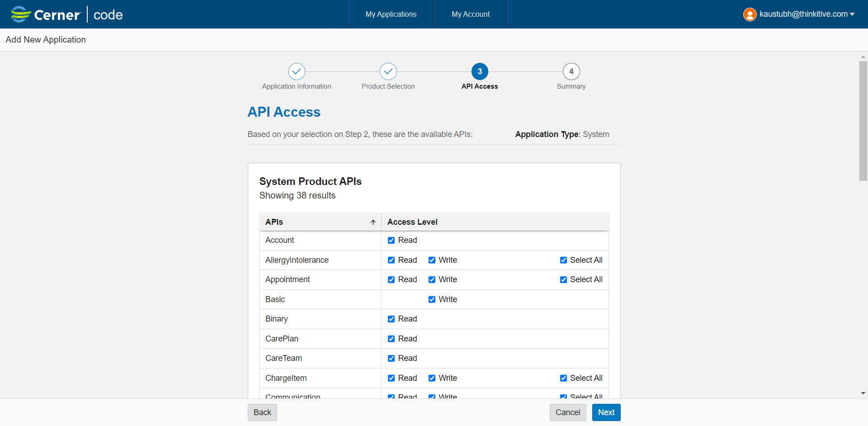Click the page vertical scrollbar thumb
The width and height of the screenshot is (868, 426).
coord(863,121)
